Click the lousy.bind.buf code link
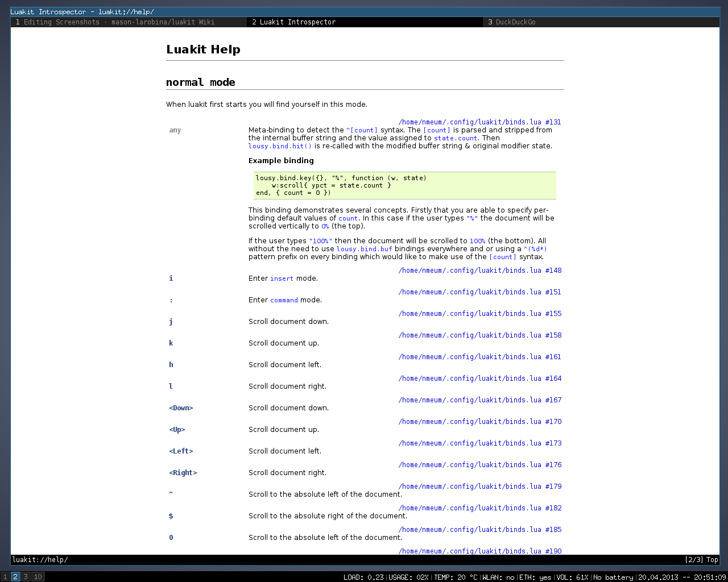 coord(364,249)
